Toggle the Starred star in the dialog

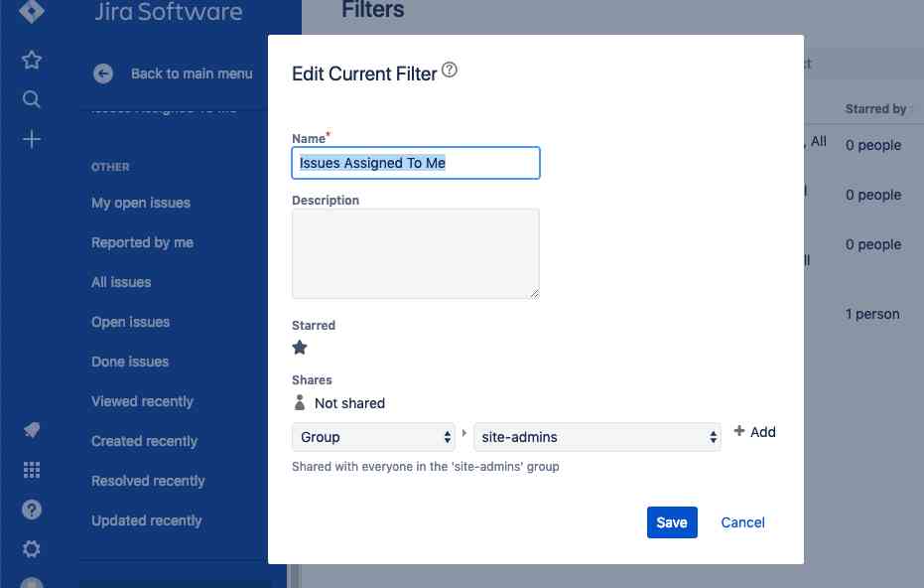[x=300, y=348]
